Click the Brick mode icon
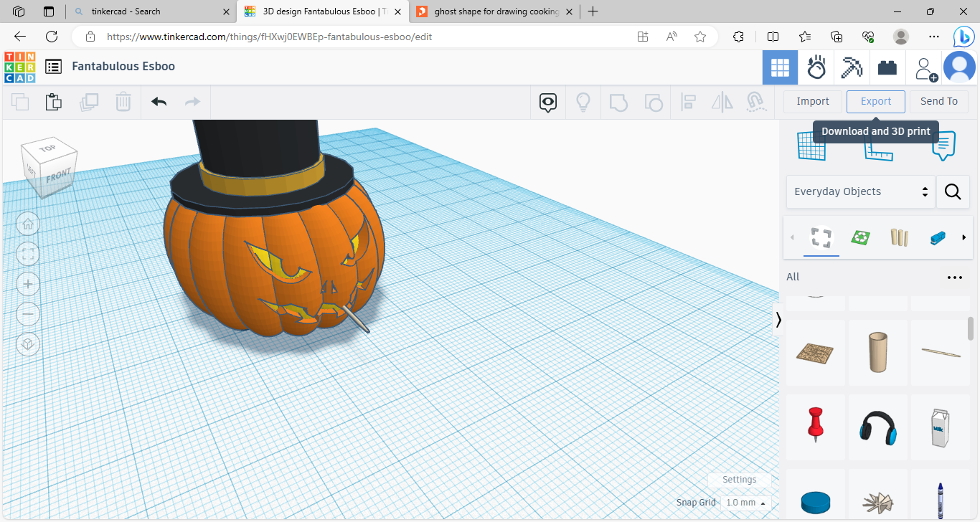 (x=887, y=67)
